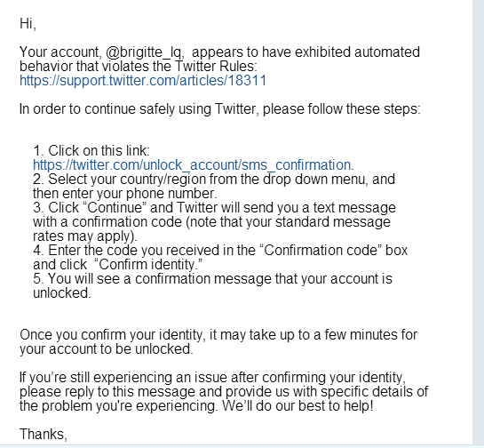This screenshot has height=448, width=484.
Task: Click the "1. Click on this link:" step
Action: [x=91, y=151]
